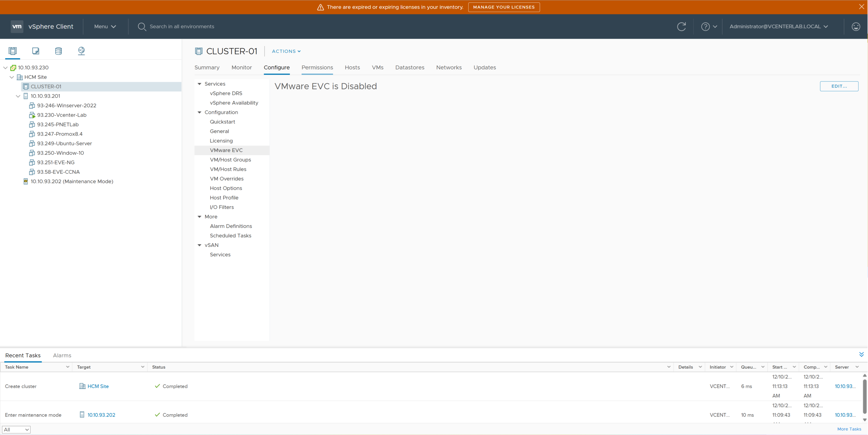Collapse the Configuration section in sidebar
The height and width of the screenshot is (435, 868).
[x=199, y=112]
